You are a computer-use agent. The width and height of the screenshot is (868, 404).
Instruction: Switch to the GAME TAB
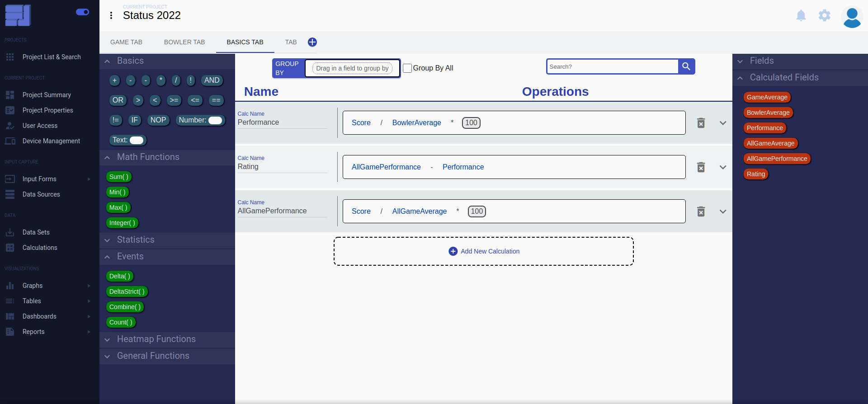tap(126, 42)
